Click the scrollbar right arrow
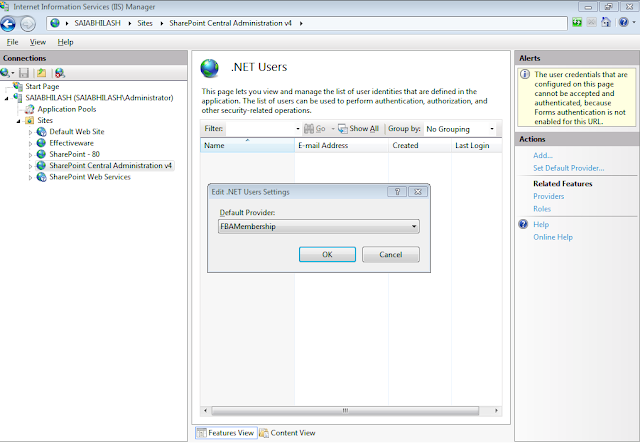This screenshot has height=443, width=640. coord(496,410)
